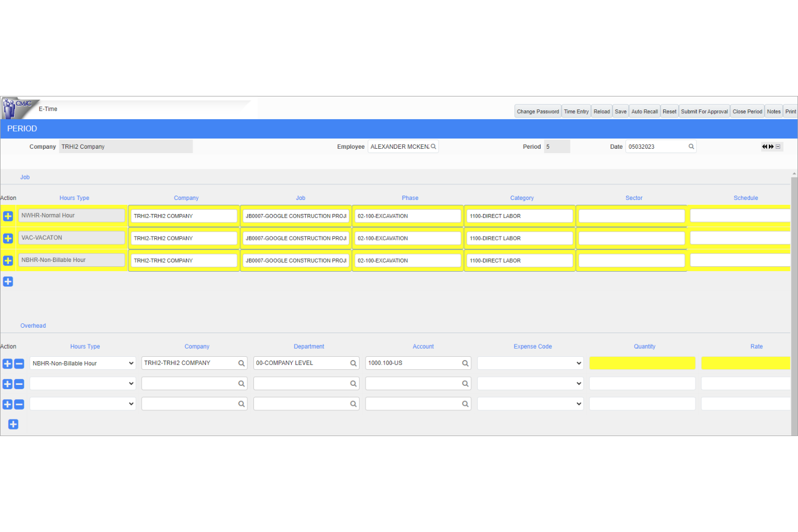The width and height of the screenshot is (798, 532).
Task: Click the plus icon on the Overhead NBHR-Non-Billable Hour row
Action: 8,364
